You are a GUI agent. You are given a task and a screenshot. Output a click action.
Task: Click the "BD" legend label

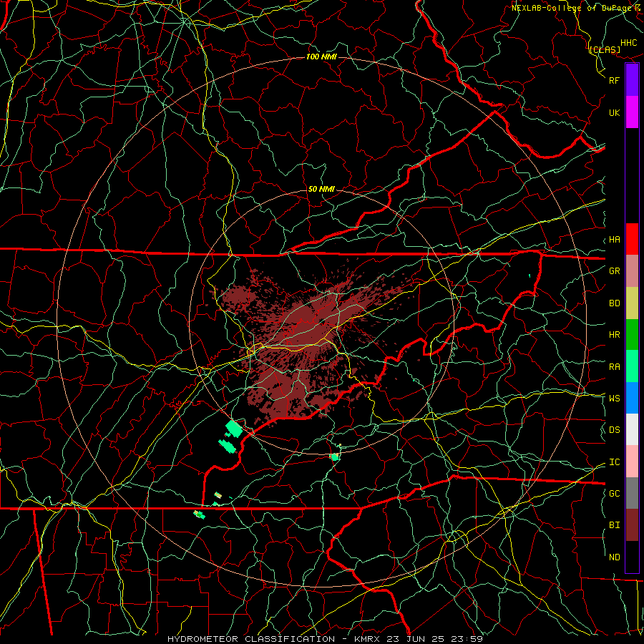(x=614, y=303)
